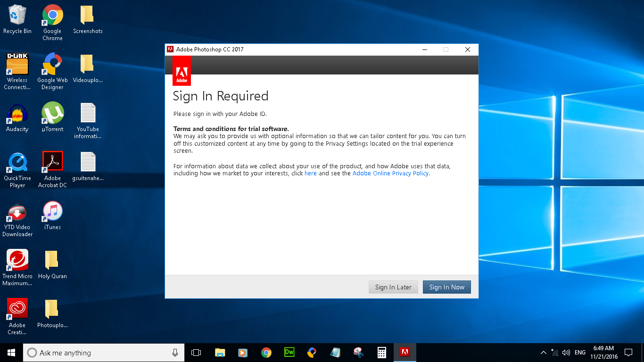Select the YouTube informati... text file
This screenshot has width=644, height=362.
coord(88,121)
